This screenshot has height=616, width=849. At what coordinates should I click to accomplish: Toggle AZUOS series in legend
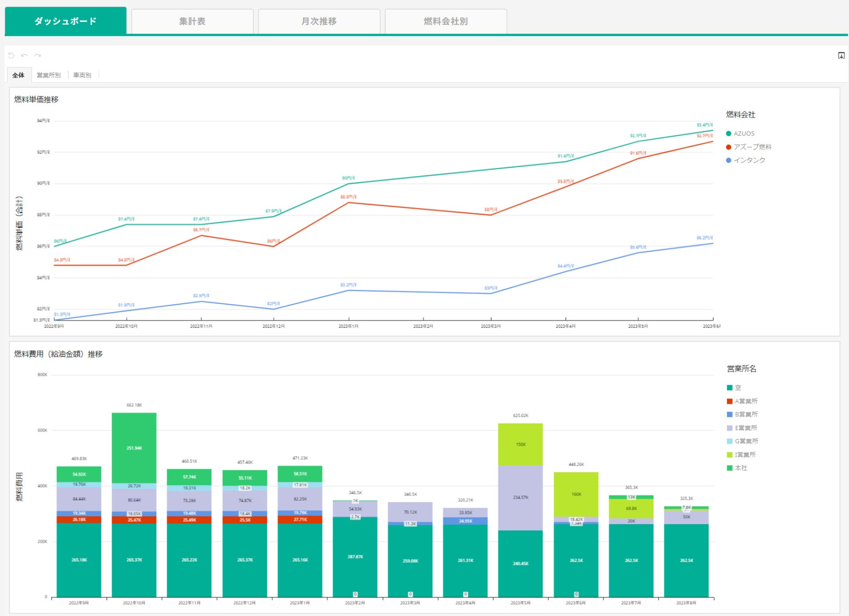click(x=744, y=134)
